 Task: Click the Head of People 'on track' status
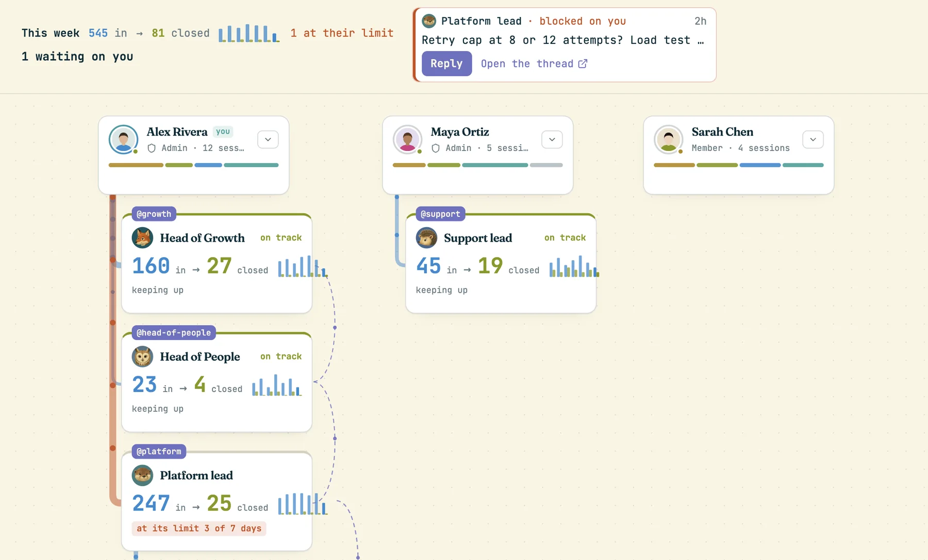[x=281, y=357]
